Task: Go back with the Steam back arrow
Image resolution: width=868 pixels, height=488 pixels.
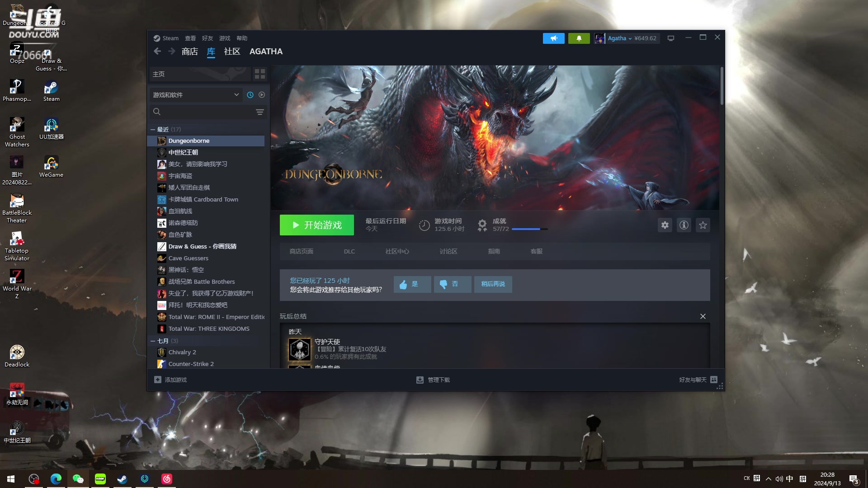Action: click(x=157, y=52)
